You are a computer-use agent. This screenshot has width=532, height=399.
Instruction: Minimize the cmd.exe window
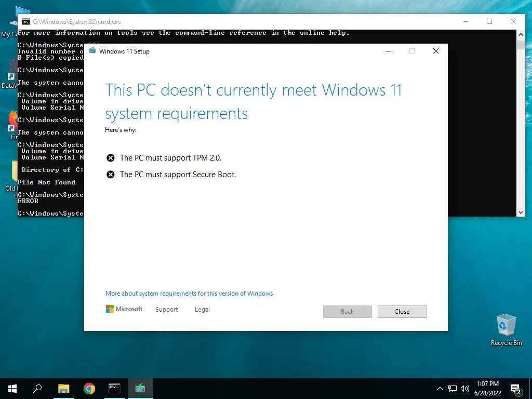pos(466,21)
